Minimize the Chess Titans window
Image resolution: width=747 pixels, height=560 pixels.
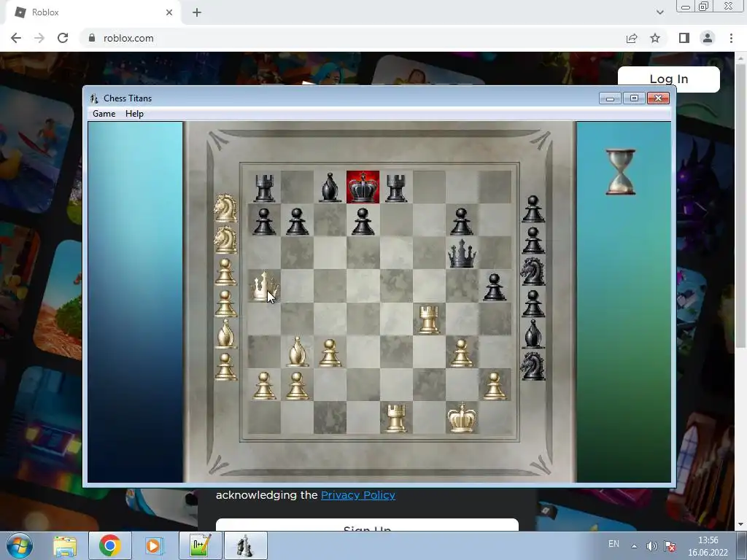[x=611, y=98]
